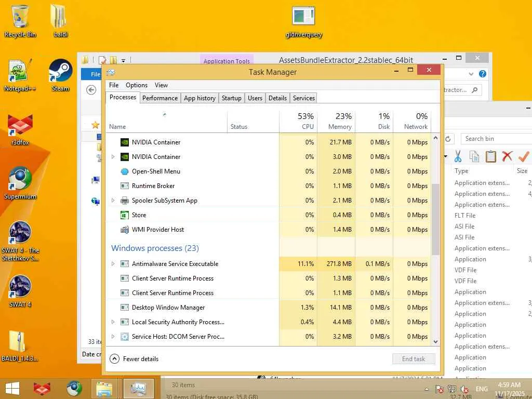Open the BALDI_1.4.3 zip archive on the desktop

(19, 345)
